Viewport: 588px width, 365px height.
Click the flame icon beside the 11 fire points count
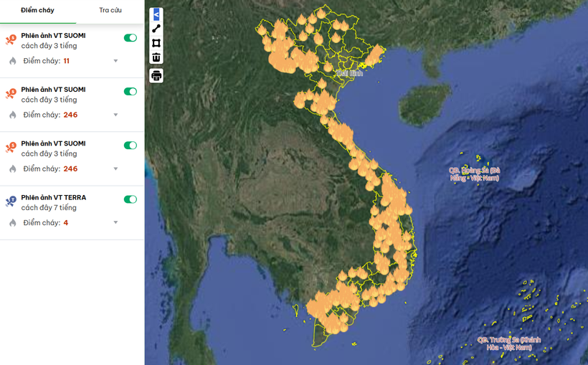point(12,61)
